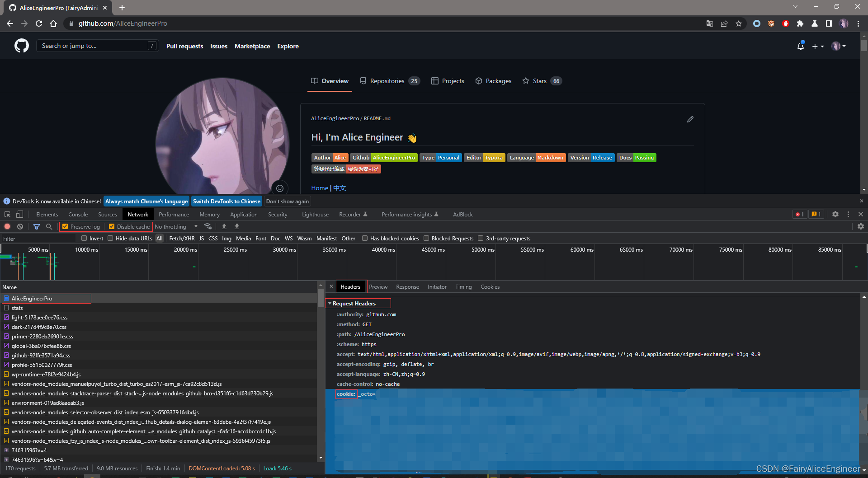
Task: Clear the network log
Action: click(20, 226)
